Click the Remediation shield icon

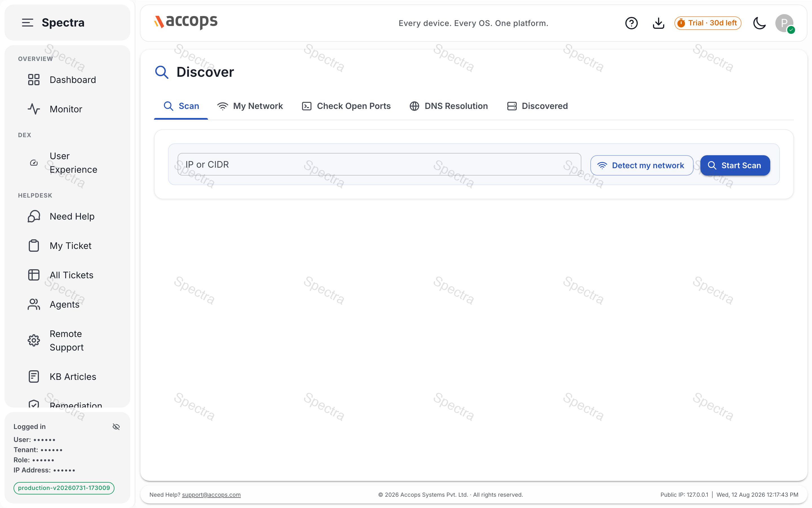pyautogui.click(x=34, y=404)
